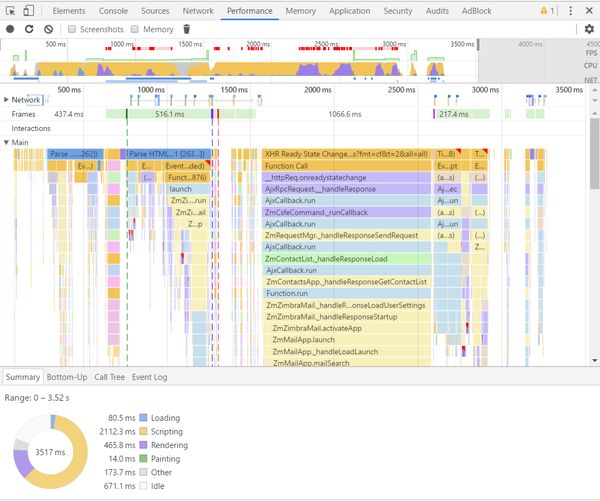Open the AdBlock tab

[476, 11]
